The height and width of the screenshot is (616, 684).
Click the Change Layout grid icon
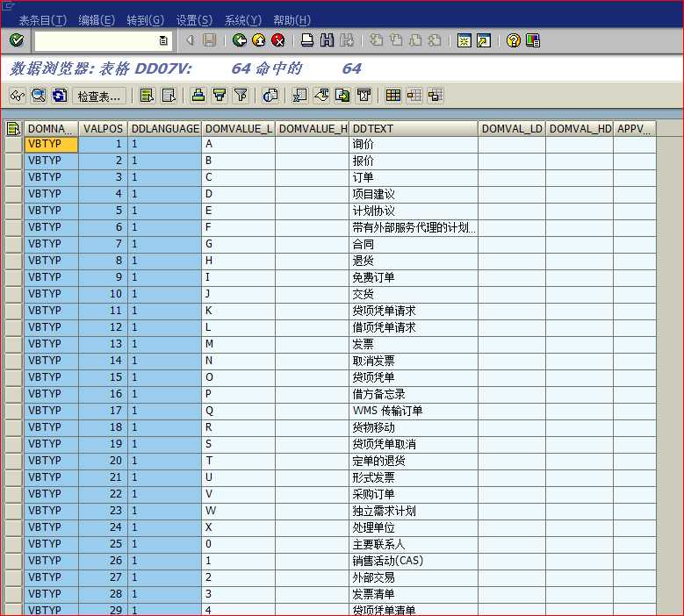393,96
